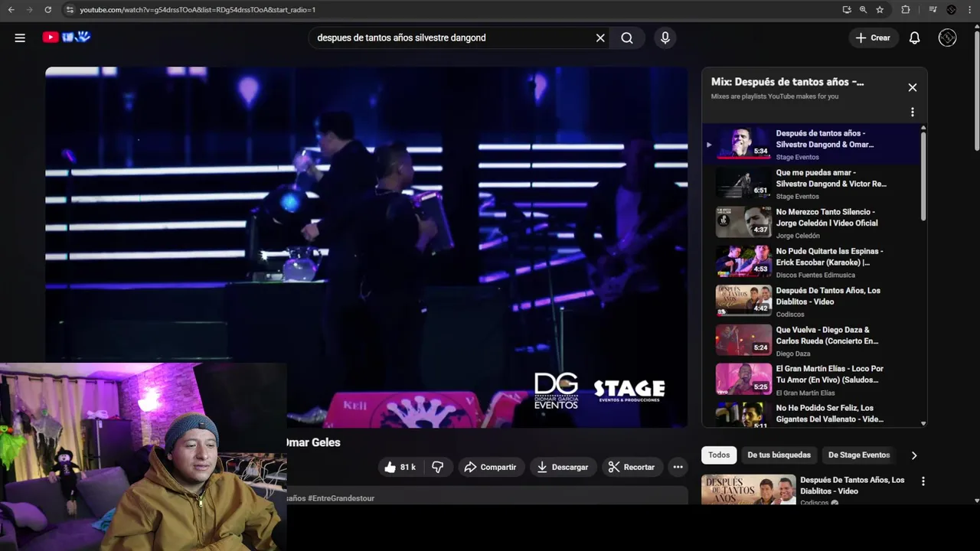
Task: Start voice search with microphone icon
Action: [665, 37]
